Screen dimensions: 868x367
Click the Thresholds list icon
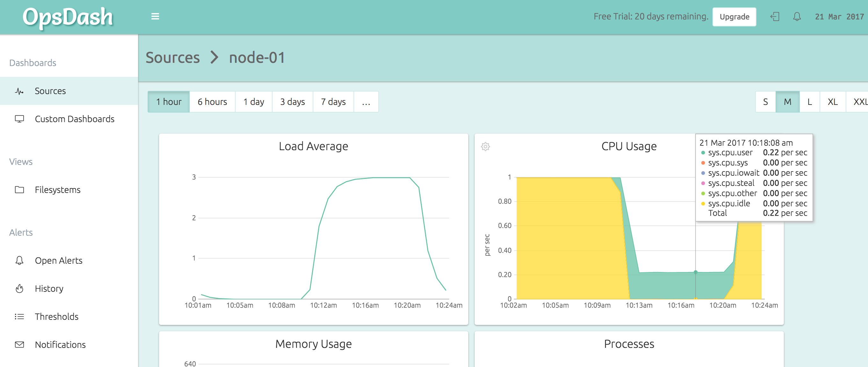[19, 316]
